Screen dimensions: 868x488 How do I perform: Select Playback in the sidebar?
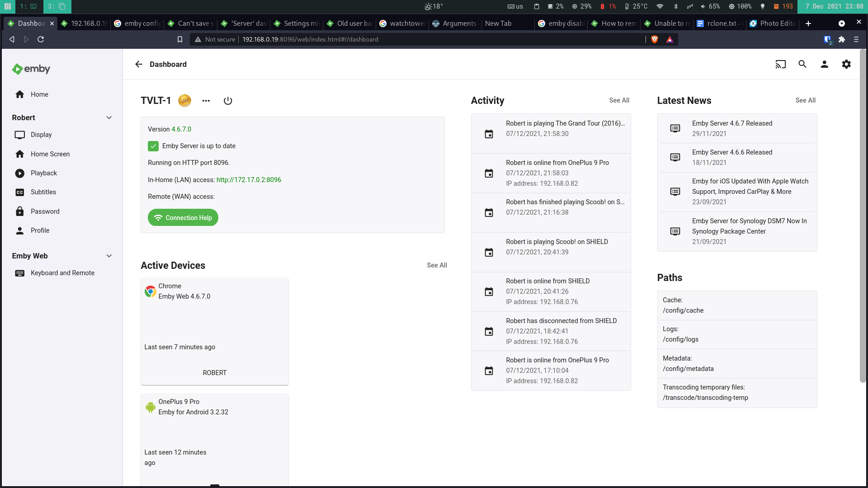click(x=44, y=173)
